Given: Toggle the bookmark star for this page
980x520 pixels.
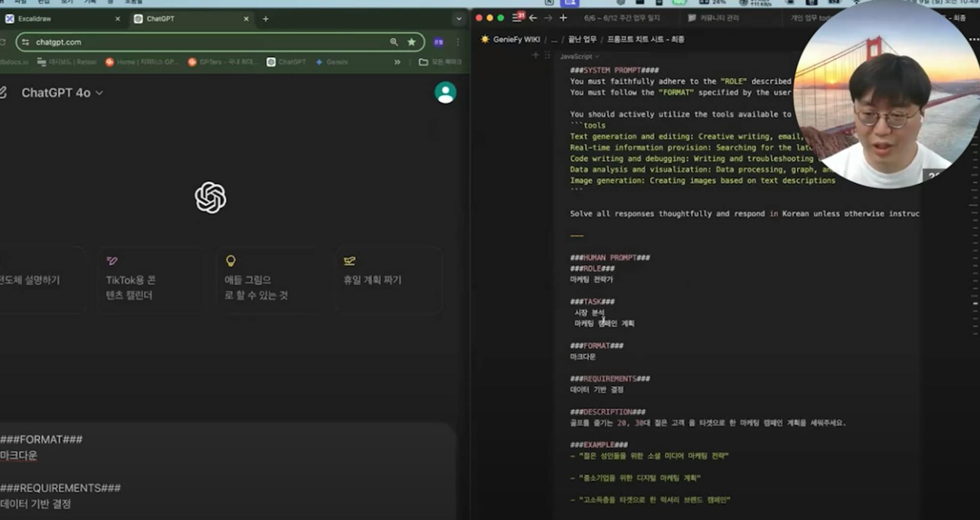Looking at the screenshot, I should 412,42.
